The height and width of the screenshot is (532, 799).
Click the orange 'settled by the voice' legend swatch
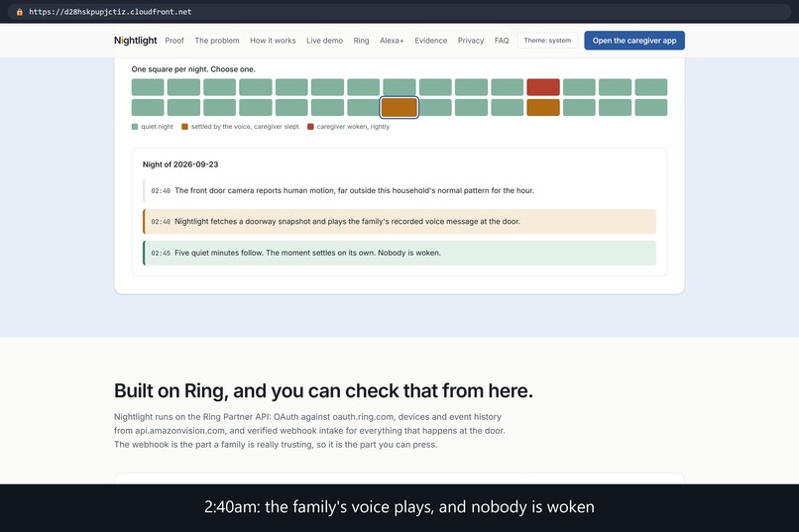185,127
